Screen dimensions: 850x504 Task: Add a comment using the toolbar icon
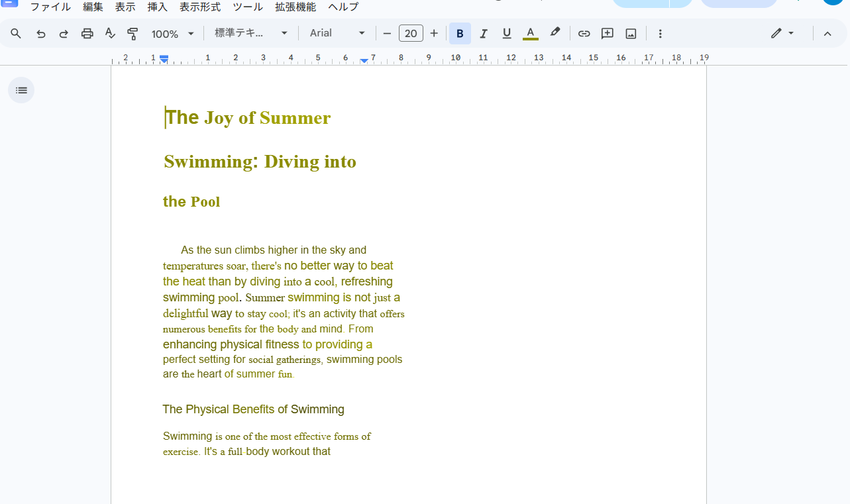coord(607,34)
